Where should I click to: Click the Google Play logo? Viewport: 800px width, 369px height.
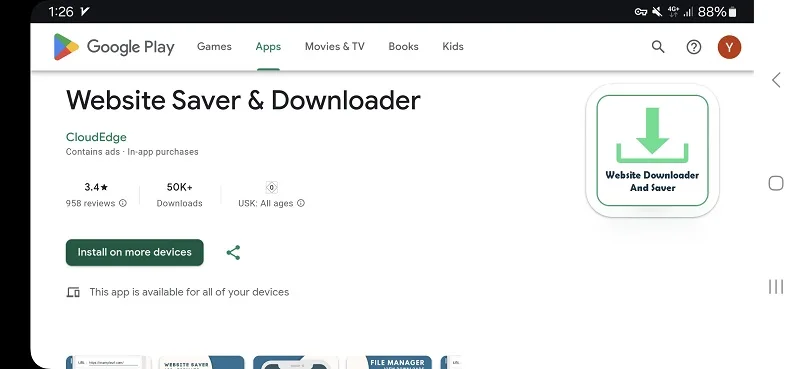114,47
